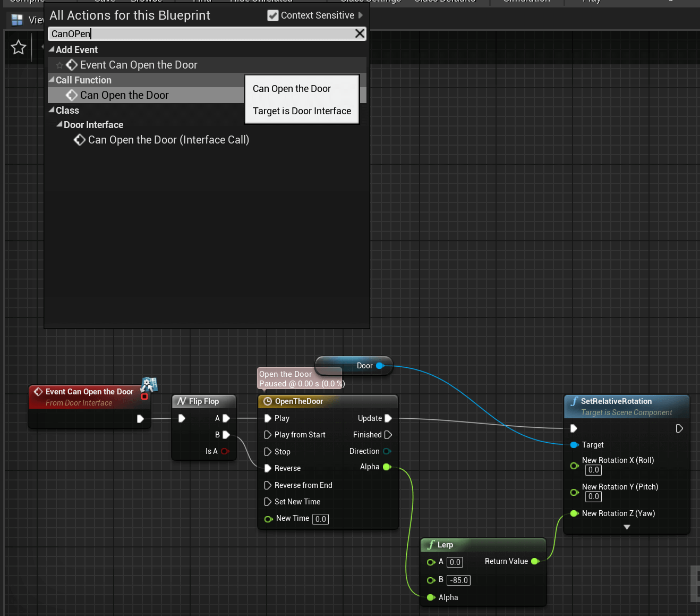
Task: Click the Lerp A input pin
Action: (431, 562)
